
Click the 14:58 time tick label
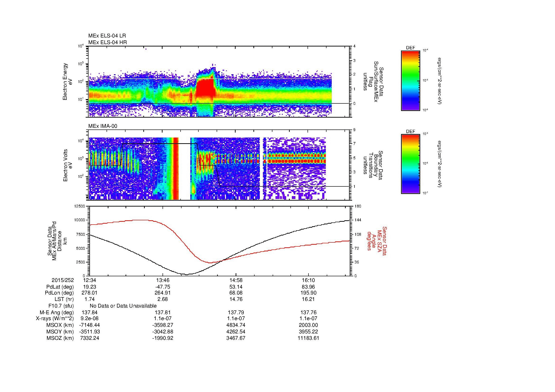click(236, 280)
